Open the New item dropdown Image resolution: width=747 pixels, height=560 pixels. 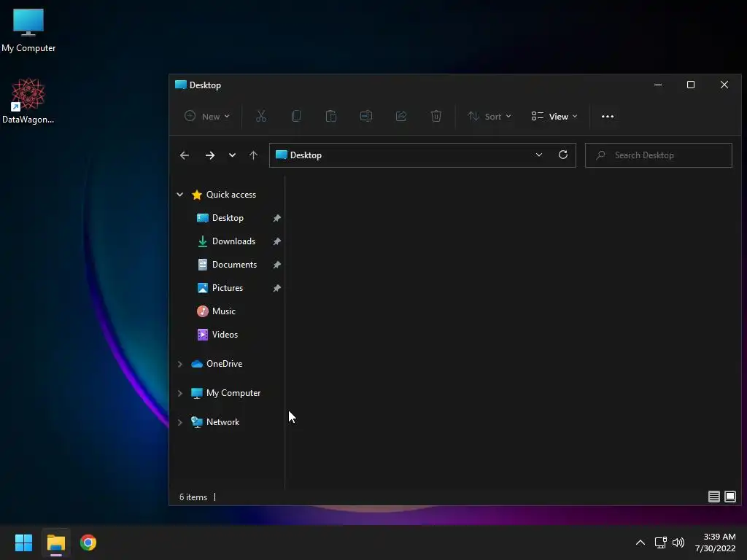(207, 116)
